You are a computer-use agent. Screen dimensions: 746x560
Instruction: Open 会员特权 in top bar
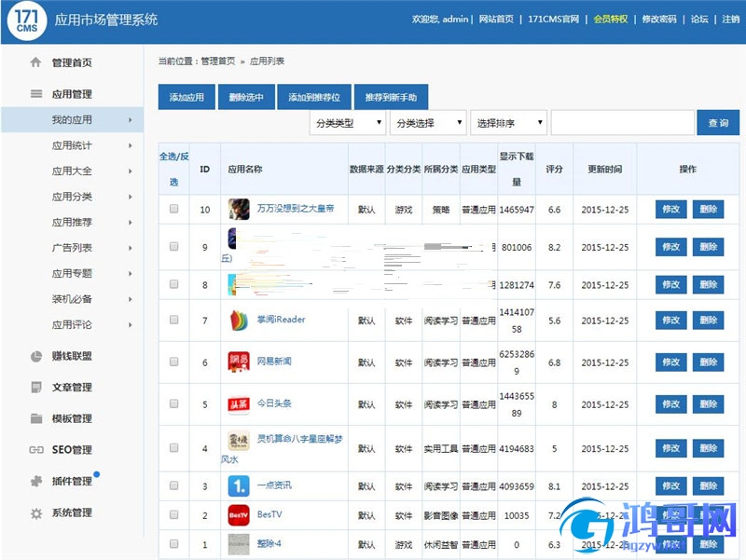click(x=611, y=19)
